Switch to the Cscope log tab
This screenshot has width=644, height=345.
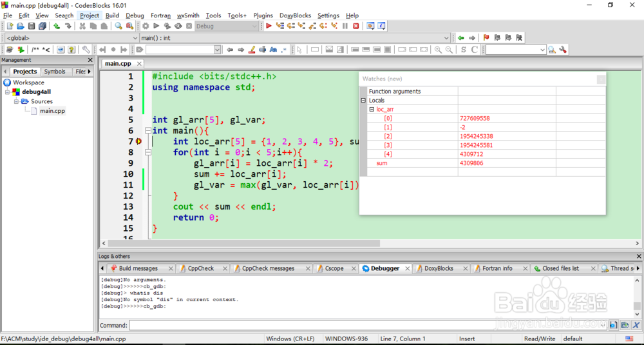[x=334, y=268]
